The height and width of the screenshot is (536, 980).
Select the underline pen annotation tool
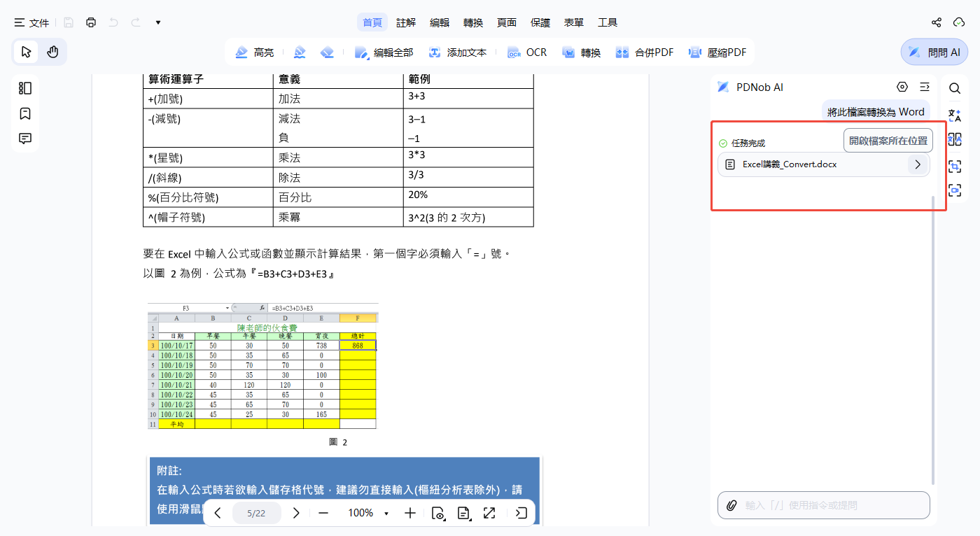pyautogui.click(x=300, y=52)
